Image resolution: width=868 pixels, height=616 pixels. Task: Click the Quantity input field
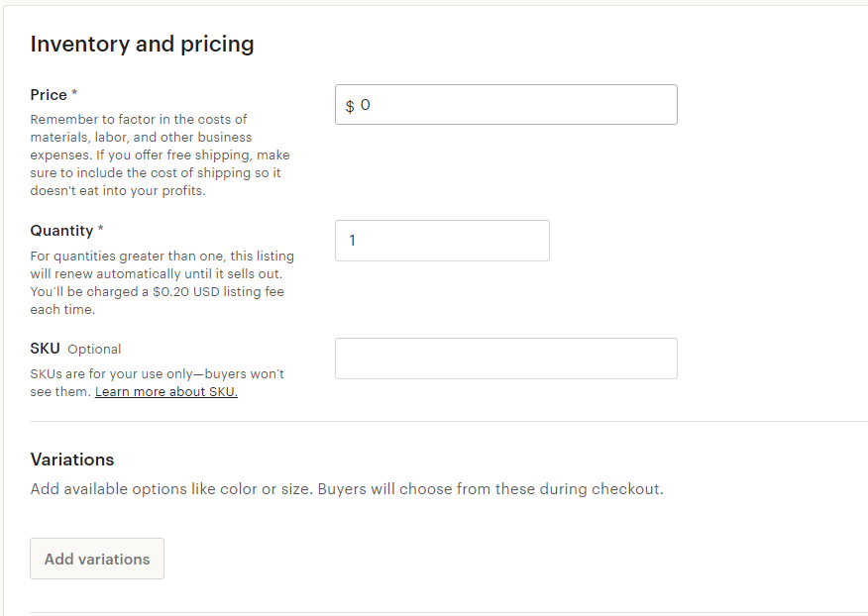pos(442,241)
